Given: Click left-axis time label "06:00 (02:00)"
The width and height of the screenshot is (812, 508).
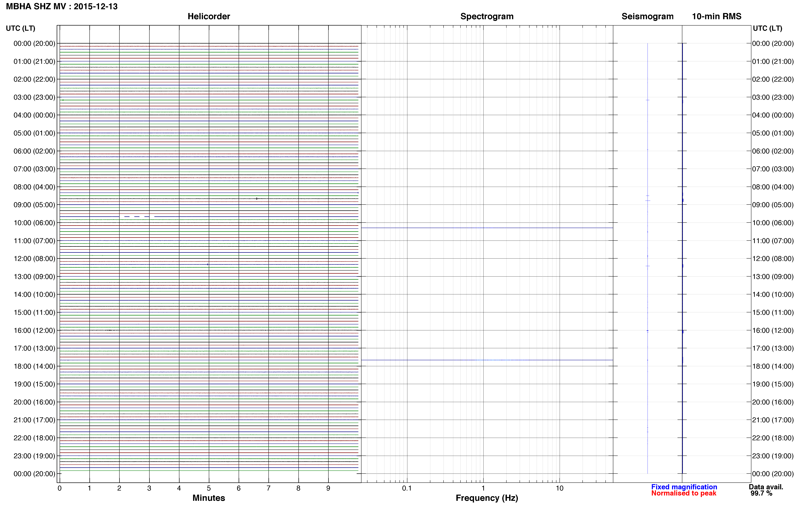Looking at the screenshot, I should click(34, 151).
